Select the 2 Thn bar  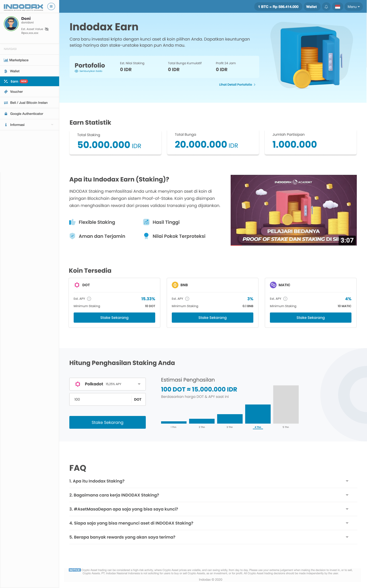(202, 421)
